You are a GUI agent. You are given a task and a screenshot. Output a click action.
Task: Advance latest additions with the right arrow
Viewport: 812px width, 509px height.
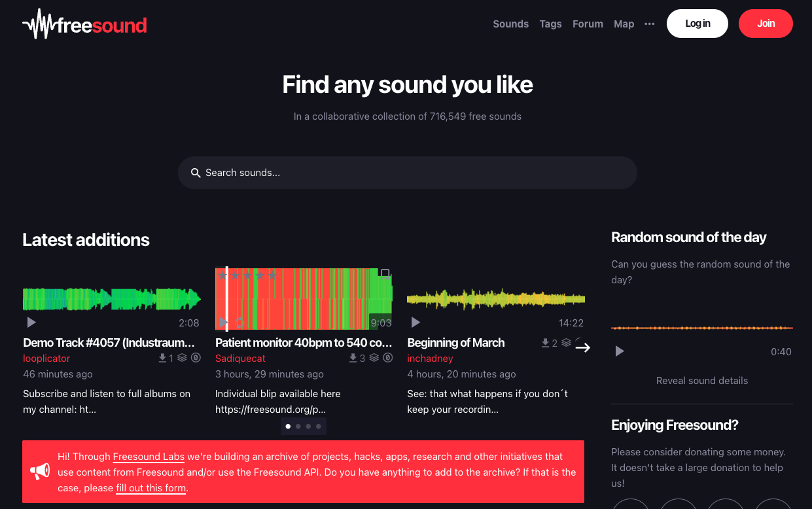pos(583,347)
